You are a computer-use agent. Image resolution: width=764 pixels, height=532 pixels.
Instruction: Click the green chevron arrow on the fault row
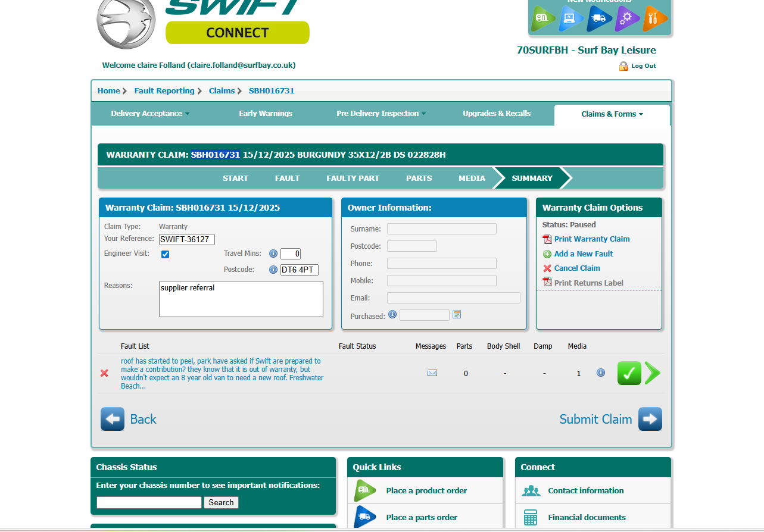click(x=653, y=373)
